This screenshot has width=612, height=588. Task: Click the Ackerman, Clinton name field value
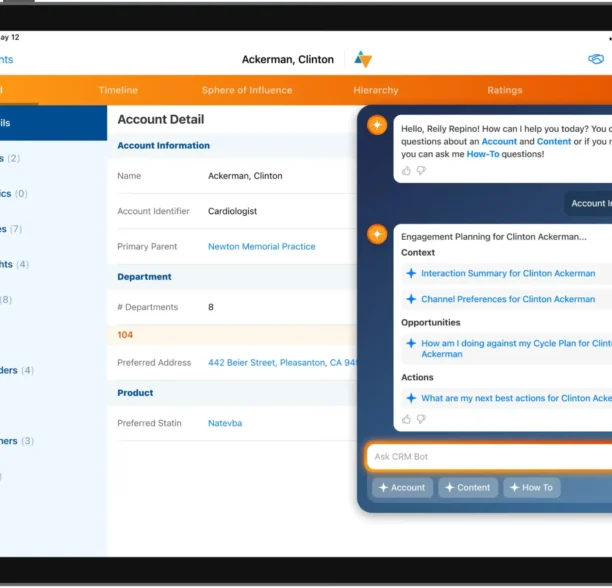tap(245, 176)
